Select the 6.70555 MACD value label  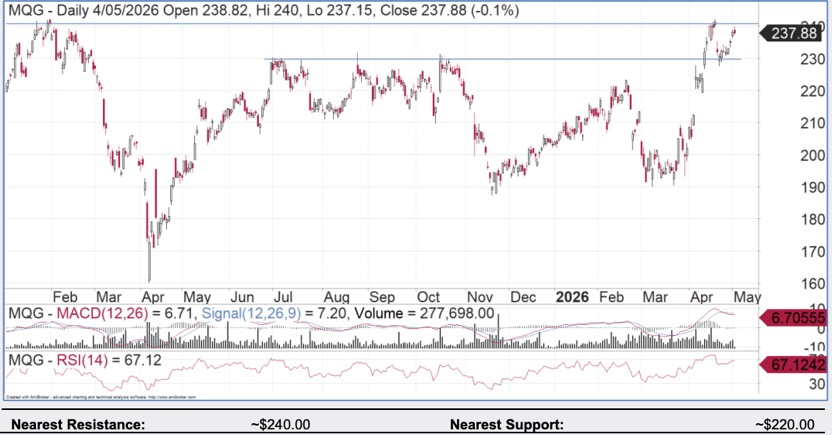click(793, 318)
